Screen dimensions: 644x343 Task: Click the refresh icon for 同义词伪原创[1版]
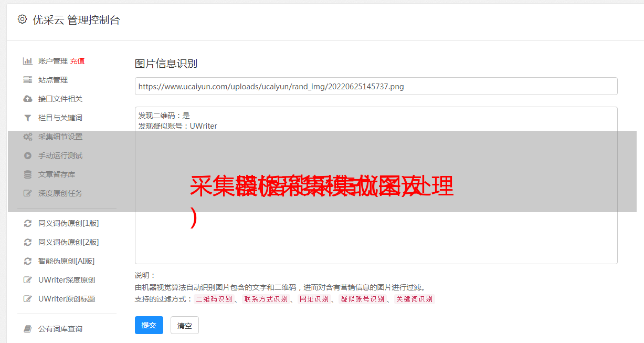point(28,223)
